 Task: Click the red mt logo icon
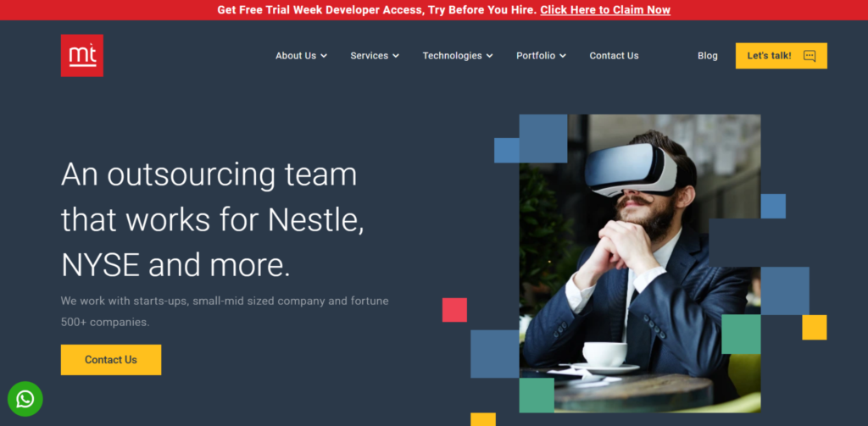click(x=82, y=55)
